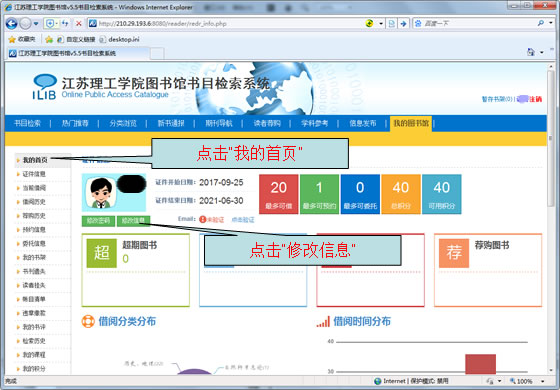Click the cartoon reader avatar picture
This screenshot has width=560, height=390.
pyautogui.click(x=101, y=193)
